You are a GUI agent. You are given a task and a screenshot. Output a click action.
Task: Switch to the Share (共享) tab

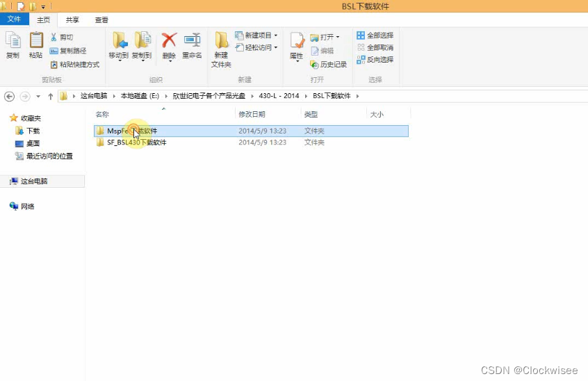[72, 20]
